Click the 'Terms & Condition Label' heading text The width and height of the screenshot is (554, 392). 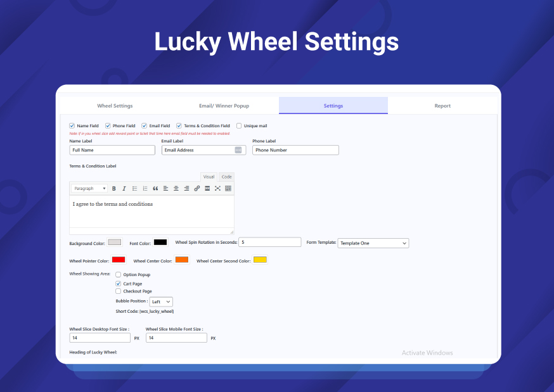click(93, 166)
